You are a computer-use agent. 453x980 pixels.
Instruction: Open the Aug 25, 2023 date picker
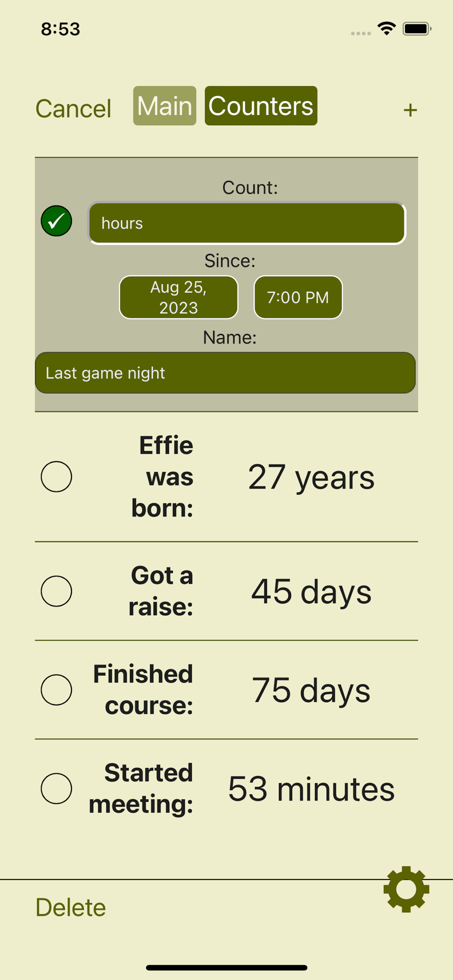pyautogui.click(x=178, y=297)
